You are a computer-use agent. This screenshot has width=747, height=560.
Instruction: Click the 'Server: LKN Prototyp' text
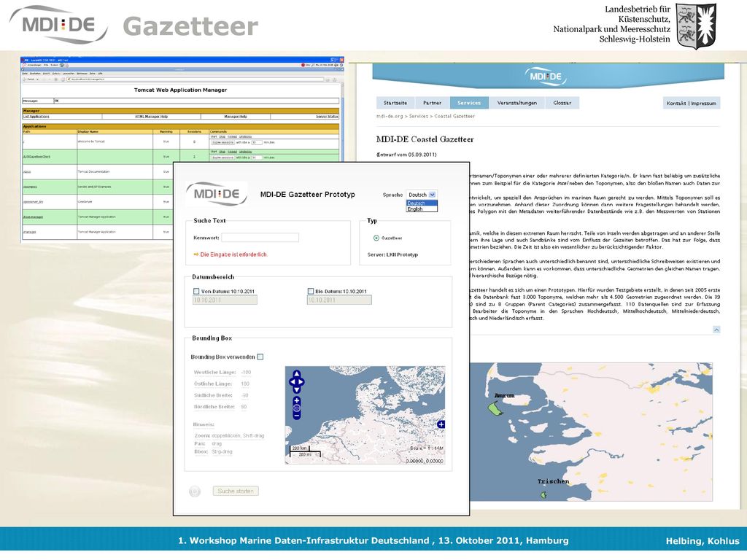click(392, 254)
